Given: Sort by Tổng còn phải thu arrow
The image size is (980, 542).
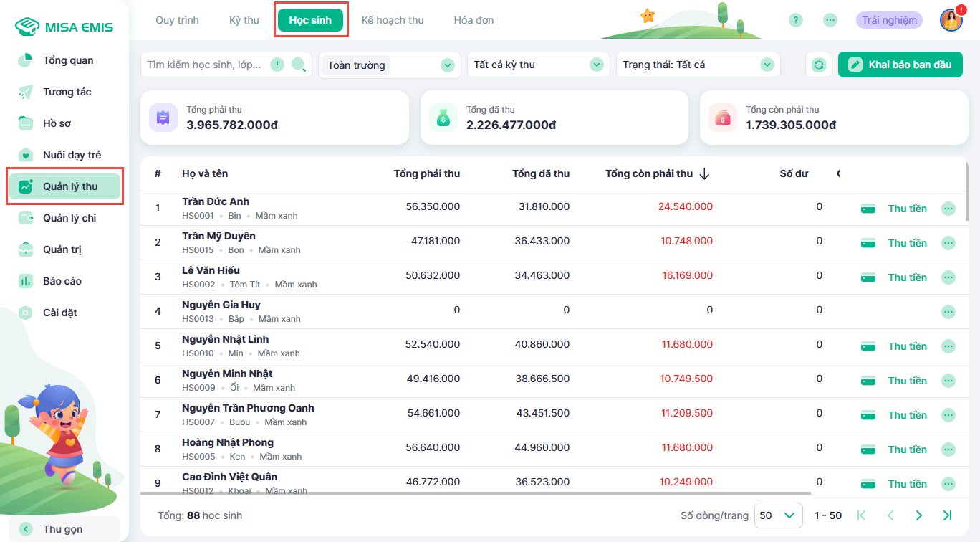Looking at the screenshot, I should [704, 174].
